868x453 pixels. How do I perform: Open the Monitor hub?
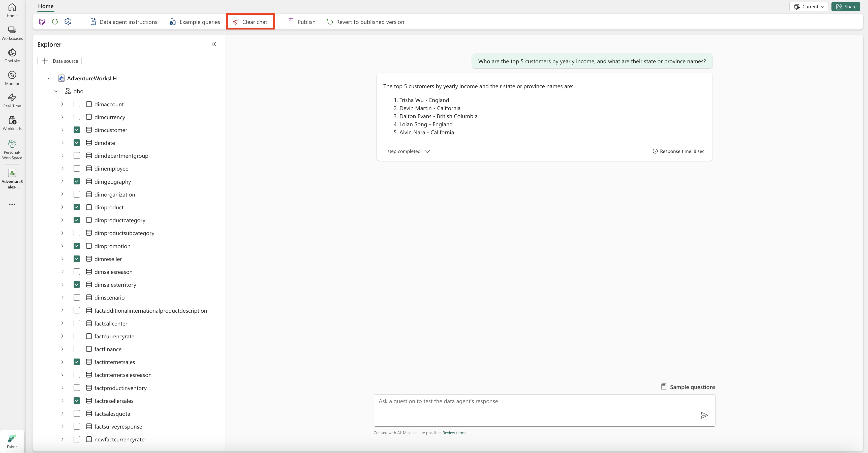click(x=12, y=78)
